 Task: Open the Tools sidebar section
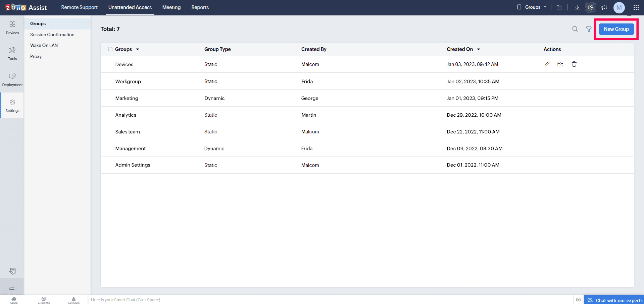(x=12, y=54)
